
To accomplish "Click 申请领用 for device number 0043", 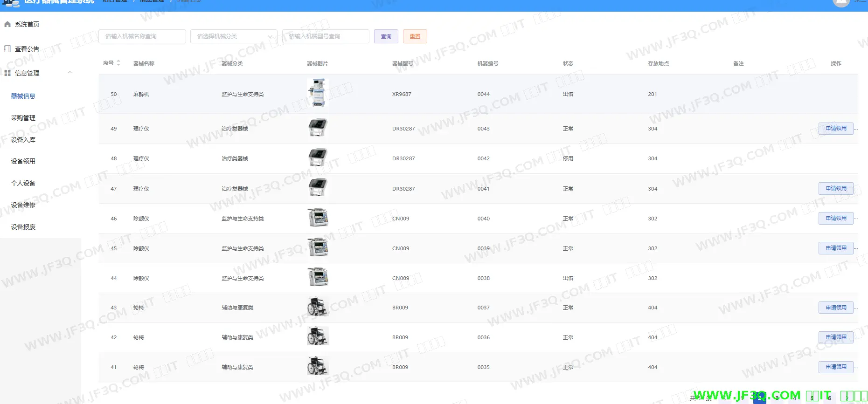I will click(x=835, y=129).
